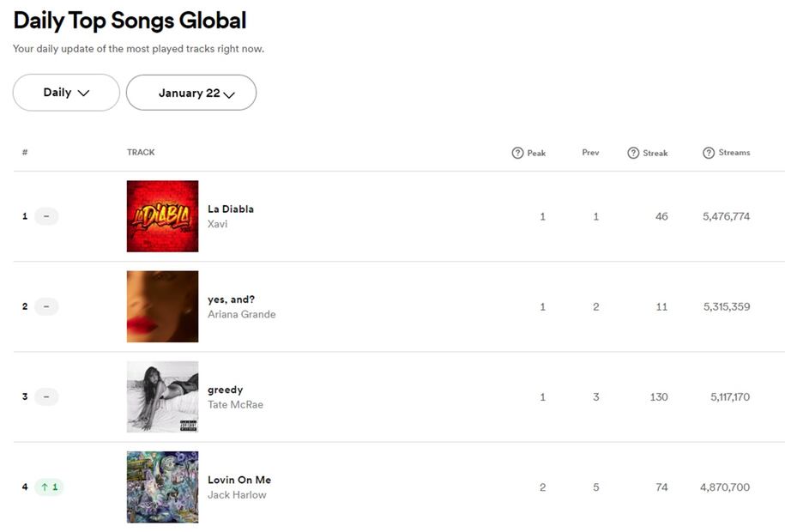Go to artist Ariana Grande

click(242, 314)
